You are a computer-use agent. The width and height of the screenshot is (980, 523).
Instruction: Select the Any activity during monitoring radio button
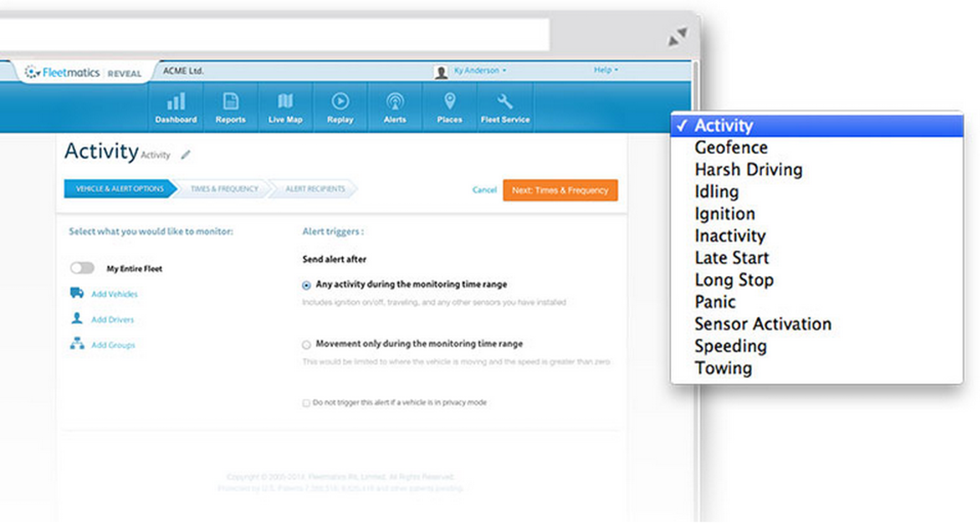click(x=306, y=285)
